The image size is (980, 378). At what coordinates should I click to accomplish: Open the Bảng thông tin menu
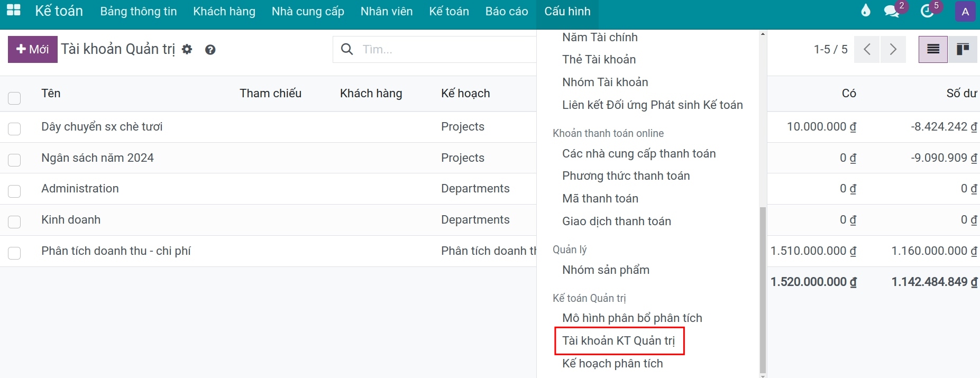pyautogui.click(x=139, y=11)
